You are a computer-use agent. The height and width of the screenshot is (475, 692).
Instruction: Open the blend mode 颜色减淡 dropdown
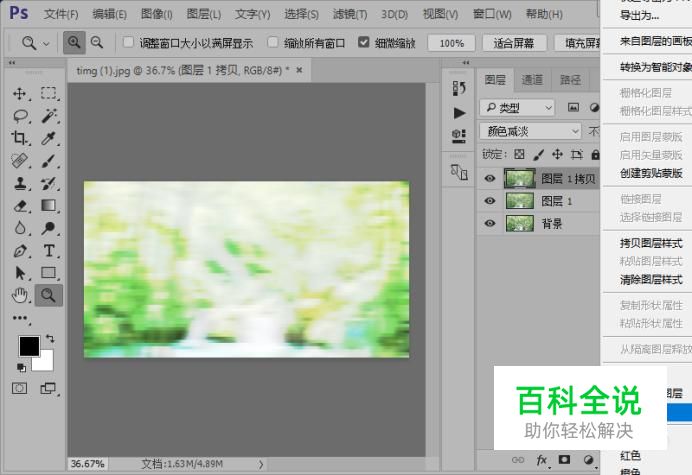coord(530,131)
